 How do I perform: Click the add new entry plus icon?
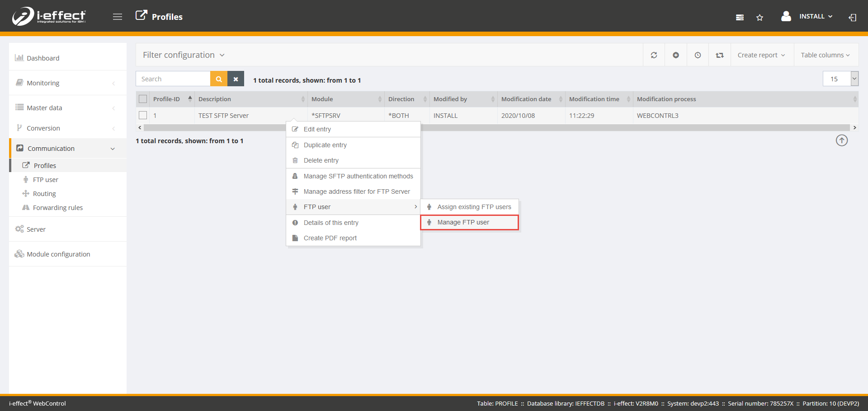676,55
